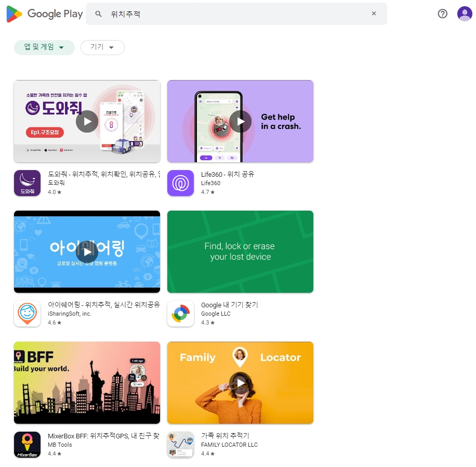Open Google 내 기기 찾기 title
This screenshot has height=467, width=476.
point(230,305)
